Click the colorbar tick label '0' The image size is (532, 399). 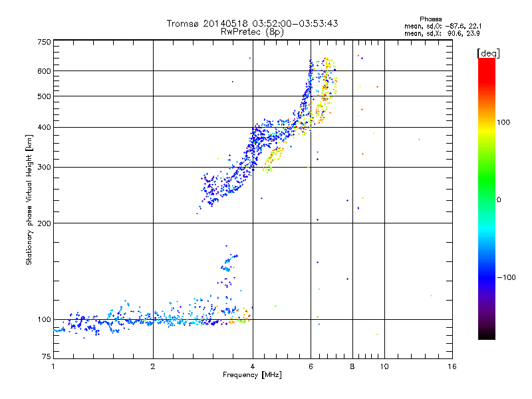click(499, 200)
